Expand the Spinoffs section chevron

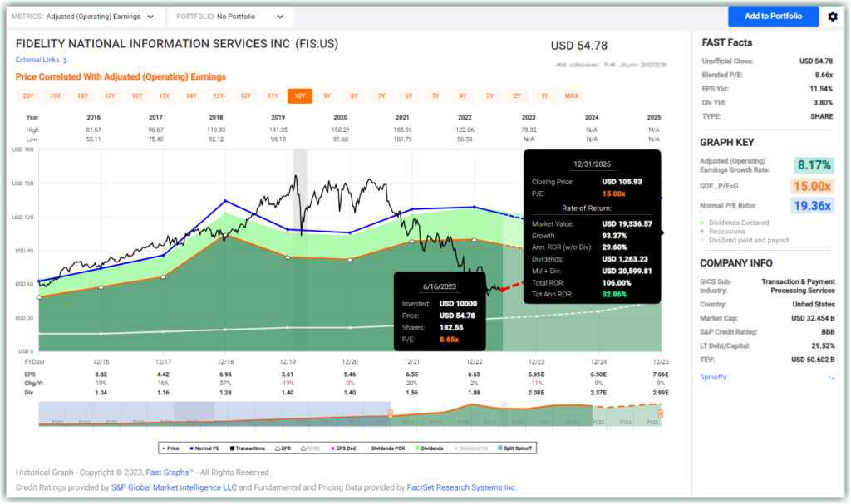tap(831, 378)
